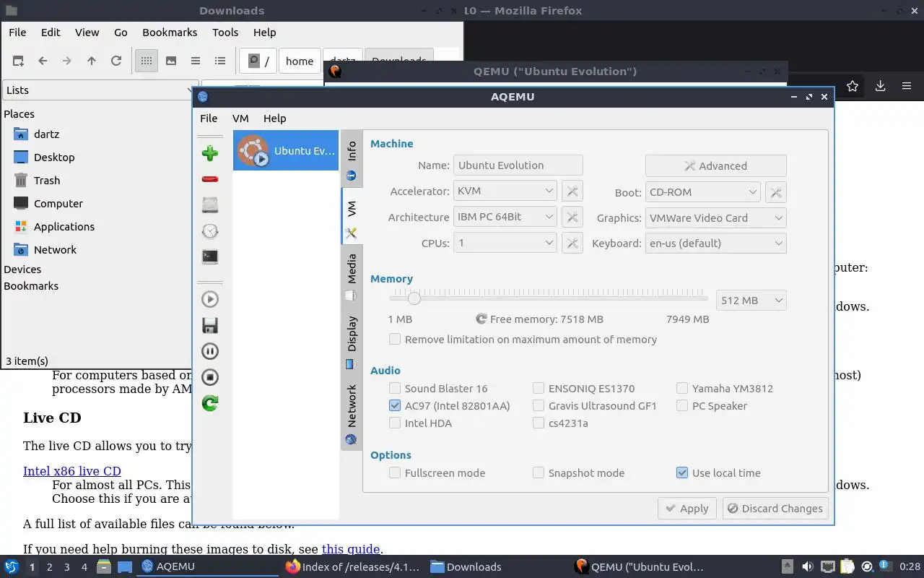This screenshot has width=924, height=578.
Task: Open the Architecture IBM PC 64Bit dropdown
Action: [x=505, y=217]
